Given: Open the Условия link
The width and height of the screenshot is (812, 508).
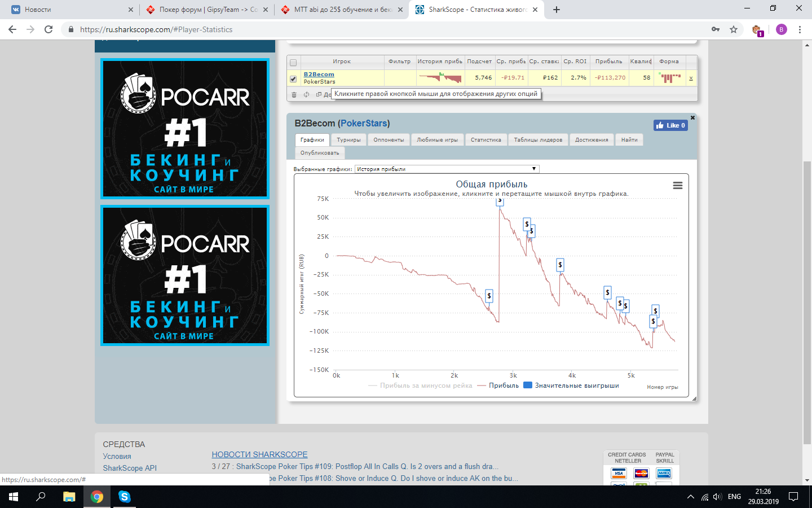Looking at the screenshot, I should tap(117, 456).
